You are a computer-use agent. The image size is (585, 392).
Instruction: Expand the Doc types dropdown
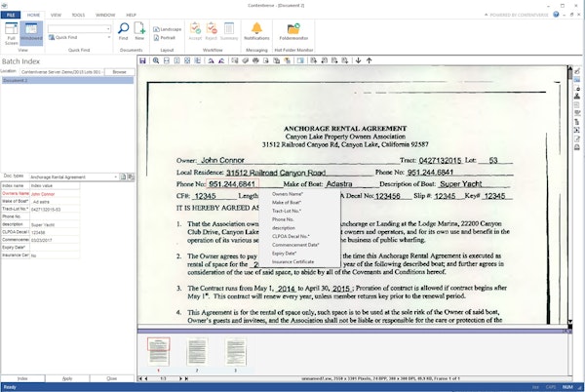(116, 176)
